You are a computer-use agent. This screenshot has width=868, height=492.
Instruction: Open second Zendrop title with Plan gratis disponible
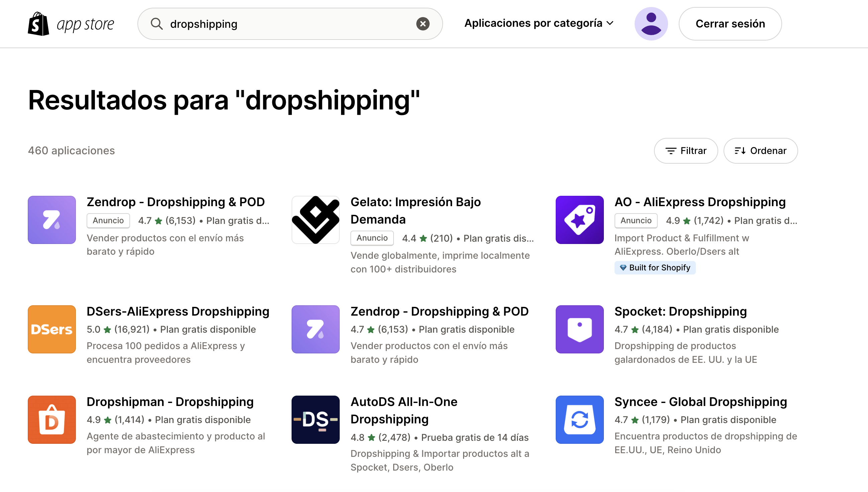pos(439,311)
